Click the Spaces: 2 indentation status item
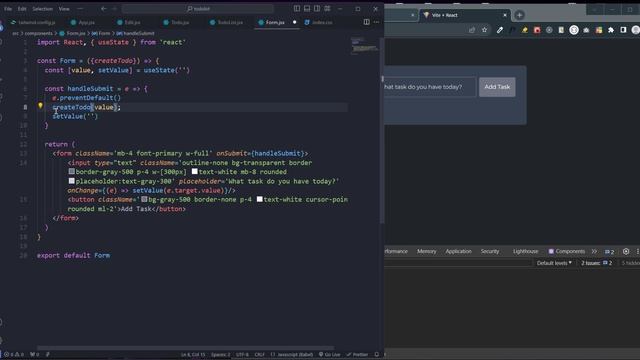The width and height of the screenshot is (640, 360). coord(220,354)
